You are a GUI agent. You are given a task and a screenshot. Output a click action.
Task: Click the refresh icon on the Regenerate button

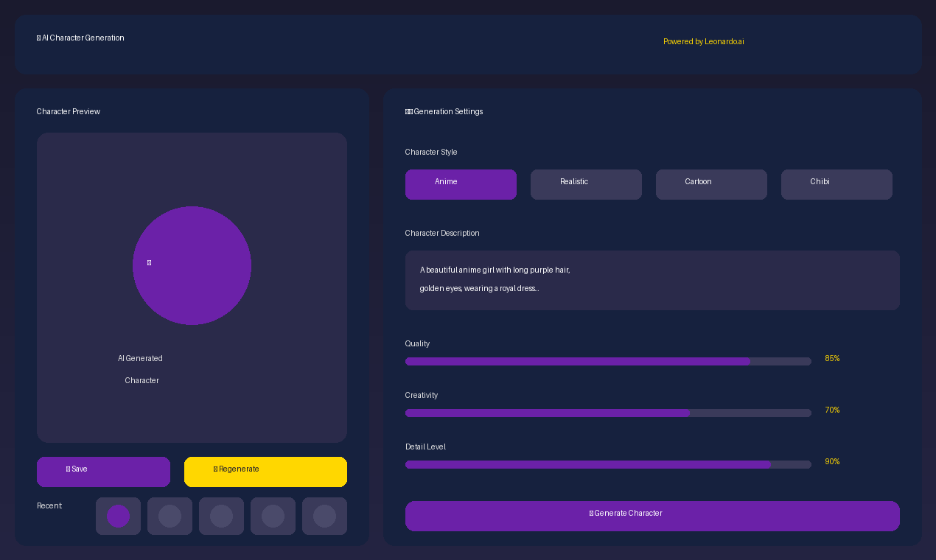[x=216, y=469]
